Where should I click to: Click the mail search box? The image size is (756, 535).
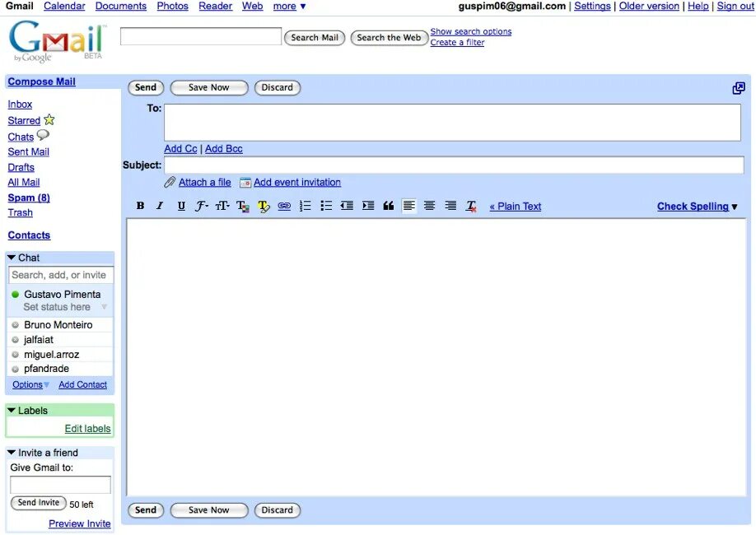pyautogui.click(x=201, y=36)
